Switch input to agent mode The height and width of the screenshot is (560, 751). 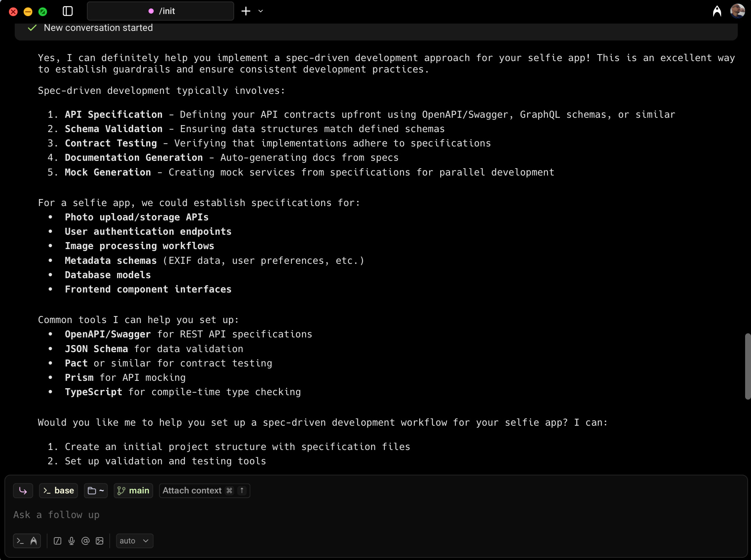tap(34, 541)
